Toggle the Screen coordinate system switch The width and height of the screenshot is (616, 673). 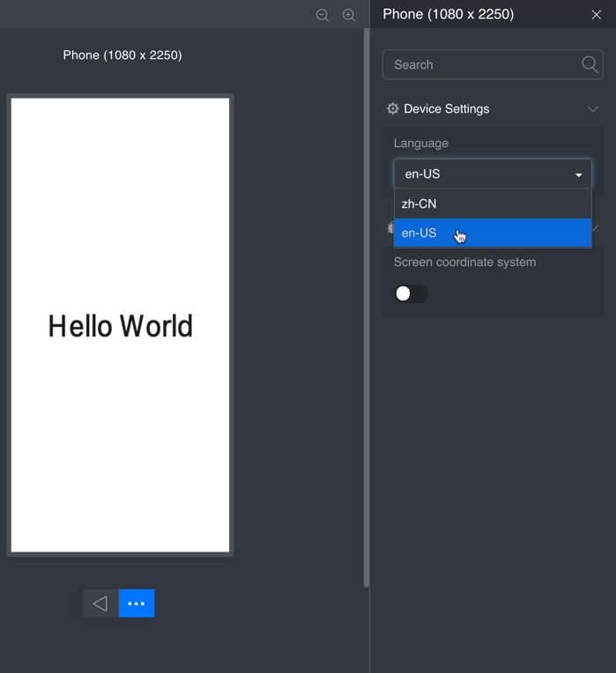coord(411,293)
